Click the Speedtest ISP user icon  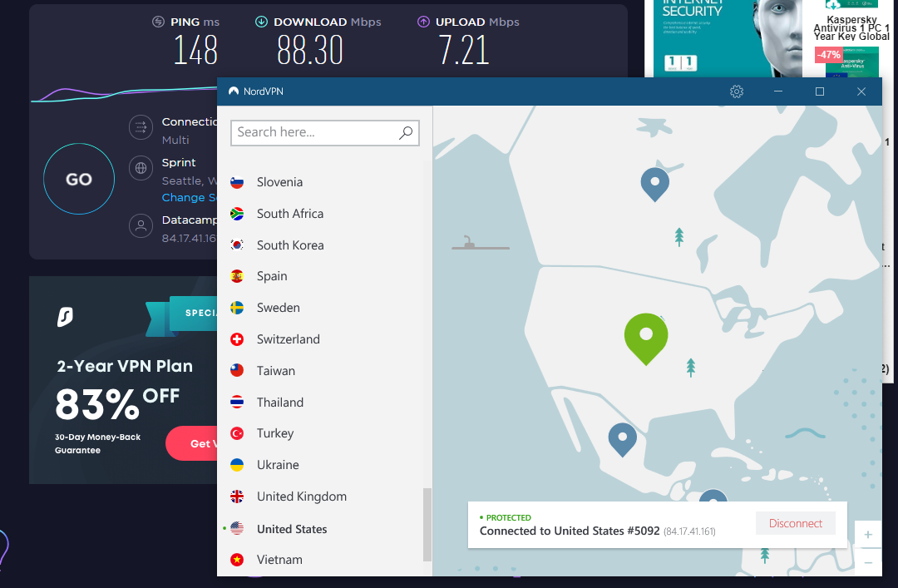pyautogui.click(x=141, y=225)
